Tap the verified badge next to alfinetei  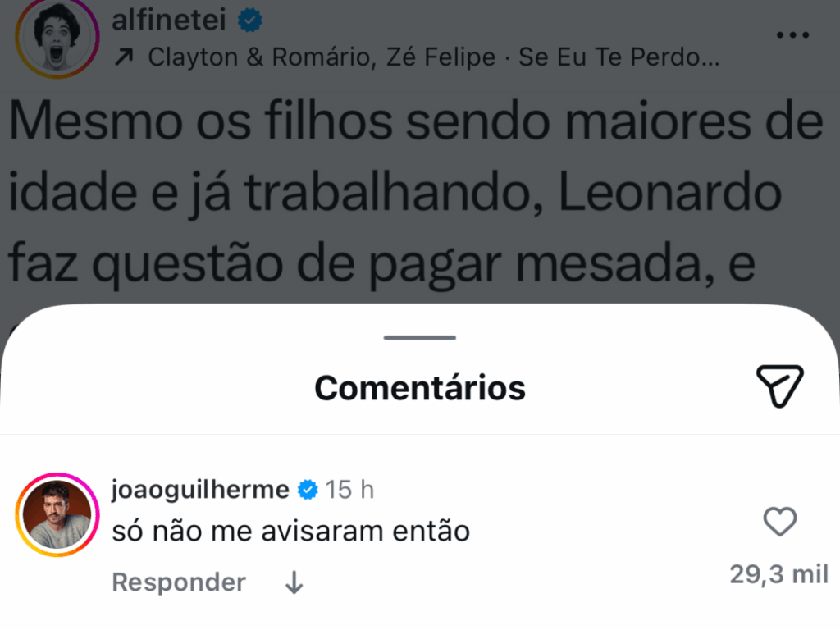coord(249,21)
